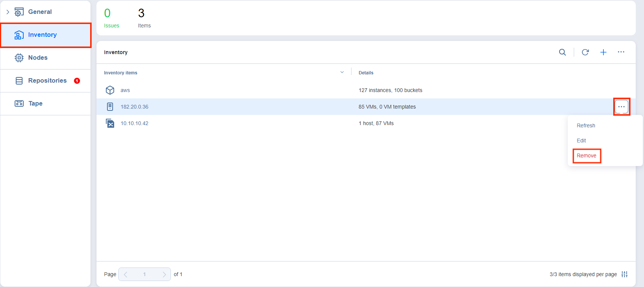Click the page number input field
644x287 pixels.
point(145,274)
